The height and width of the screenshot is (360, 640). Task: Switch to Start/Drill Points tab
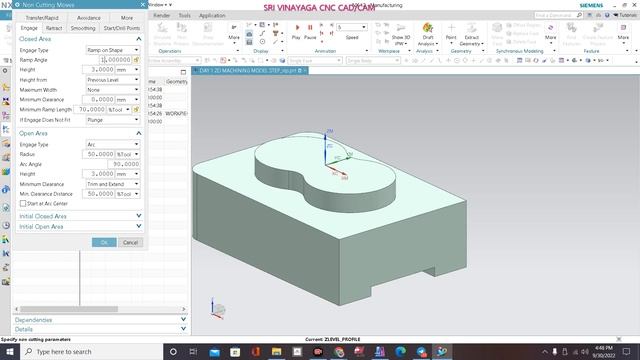[122, 28]
